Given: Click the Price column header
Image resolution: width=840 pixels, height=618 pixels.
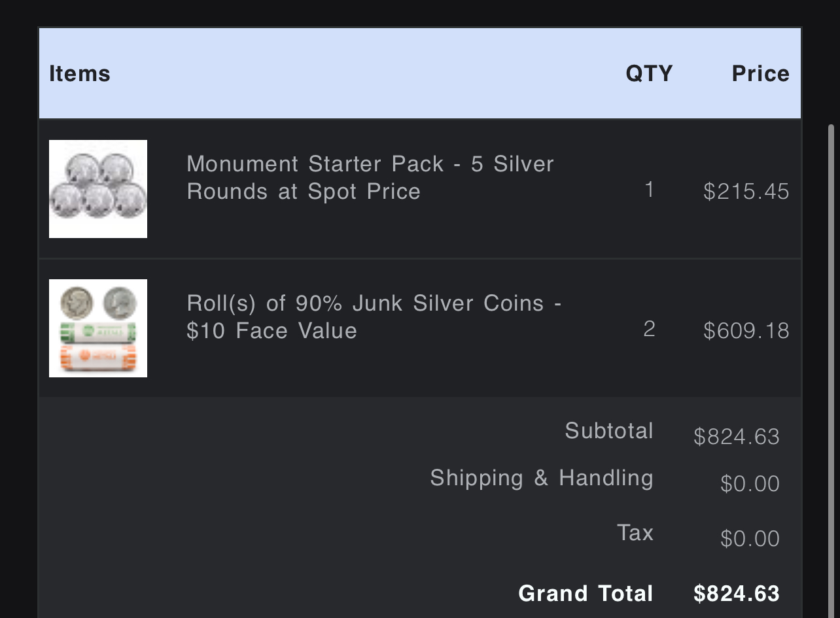Looking at the screenshot, I should (x=760, y=73).
